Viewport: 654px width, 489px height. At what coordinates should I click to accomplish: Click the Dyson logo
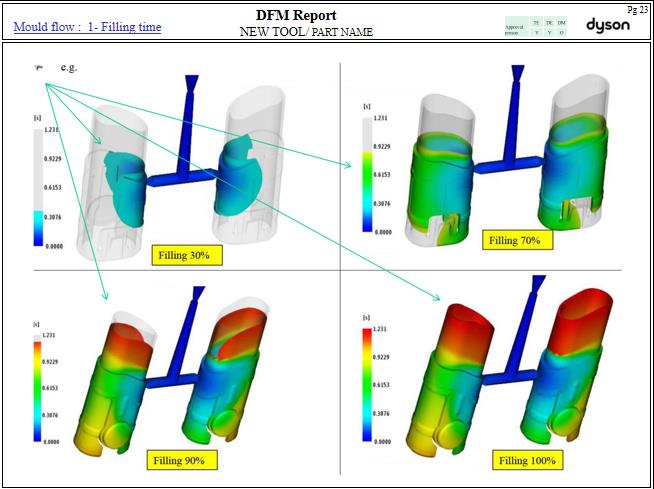point(607,25)
